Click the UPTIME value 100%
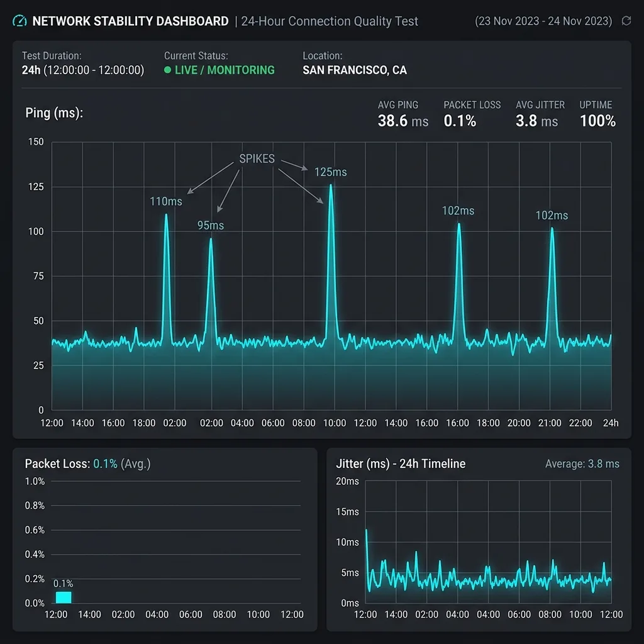Image resolution: width=644 pixels, height=644 pixels. (597, 121)
